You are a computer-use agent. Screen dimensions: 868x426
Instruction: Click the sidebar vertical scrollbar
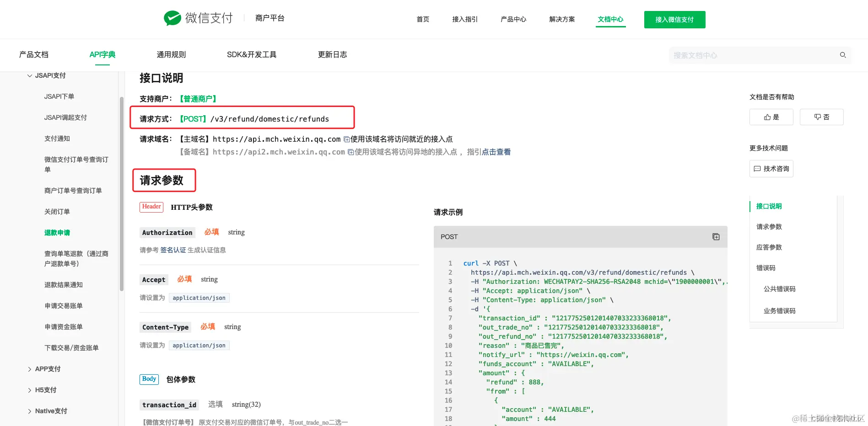tap(121, 194)
